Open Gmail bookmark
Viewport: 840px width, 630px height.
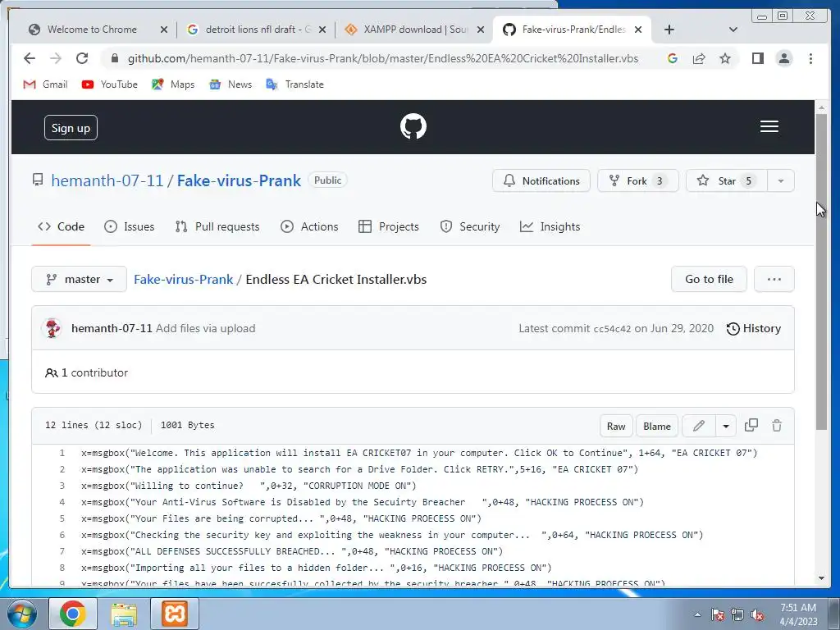pyautogui.click(x=46, y=84)
